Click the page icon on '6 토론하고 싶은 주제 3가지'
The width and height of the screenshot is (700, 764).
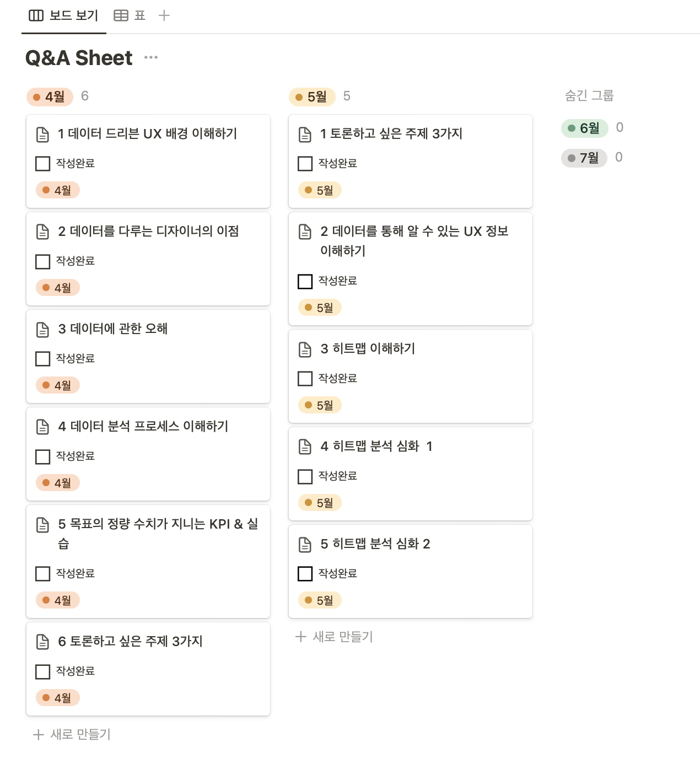[42, 642]
